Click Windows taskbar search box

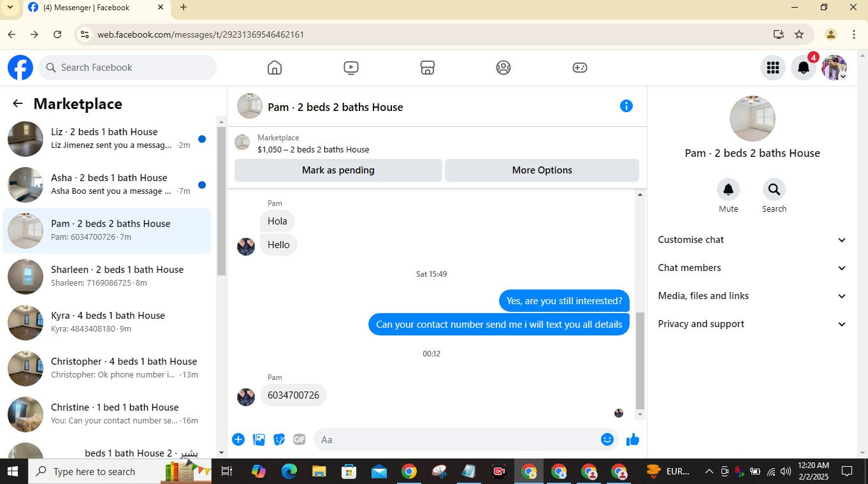(x=120, y=472)
